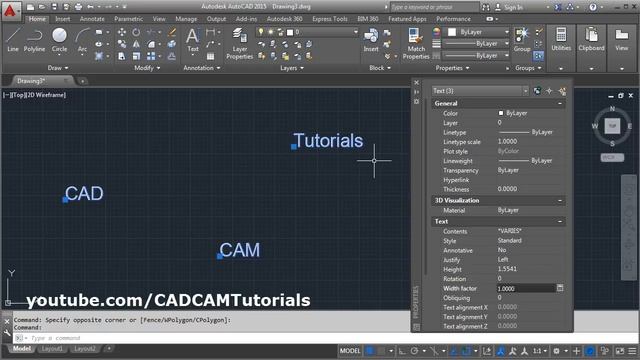Click the Array tool icon
Viewport: 640px width, 360px height.
tap(151, 56)
